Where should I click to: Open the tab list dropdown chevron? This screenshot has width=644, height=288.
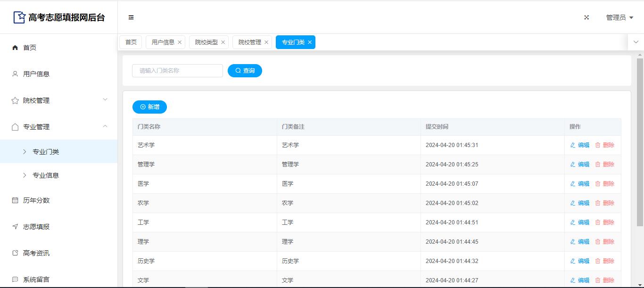click(636, 42)
